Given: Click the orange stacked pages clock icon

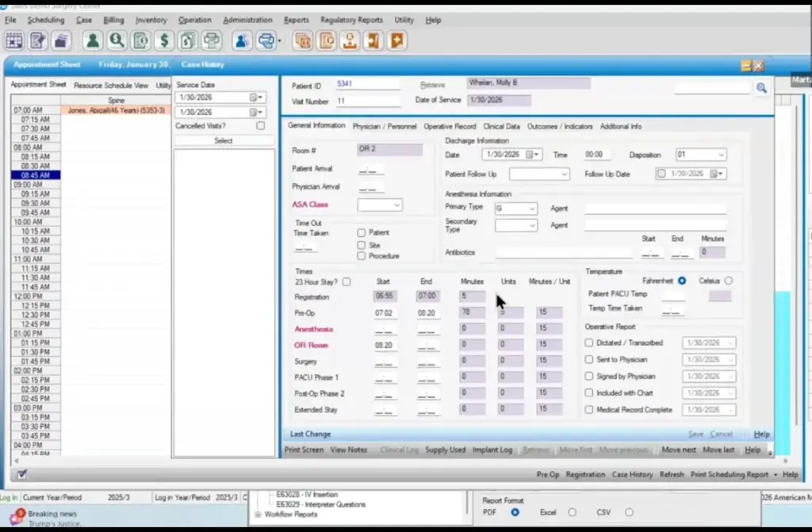Looking at the screenshot, I should (x=302, y=40).
